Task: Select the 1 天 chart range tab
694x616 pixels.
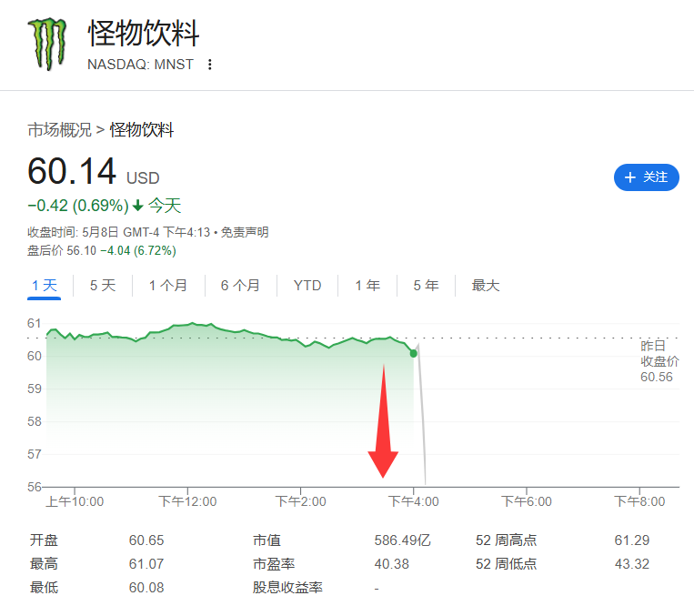Action: point(45,285)
